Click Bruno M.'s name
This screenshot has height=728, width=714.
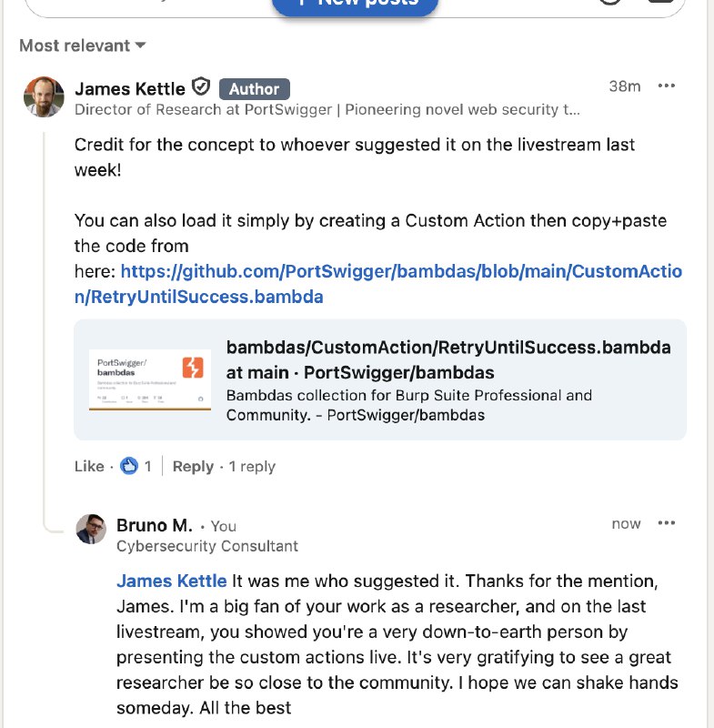coord(153,525)
